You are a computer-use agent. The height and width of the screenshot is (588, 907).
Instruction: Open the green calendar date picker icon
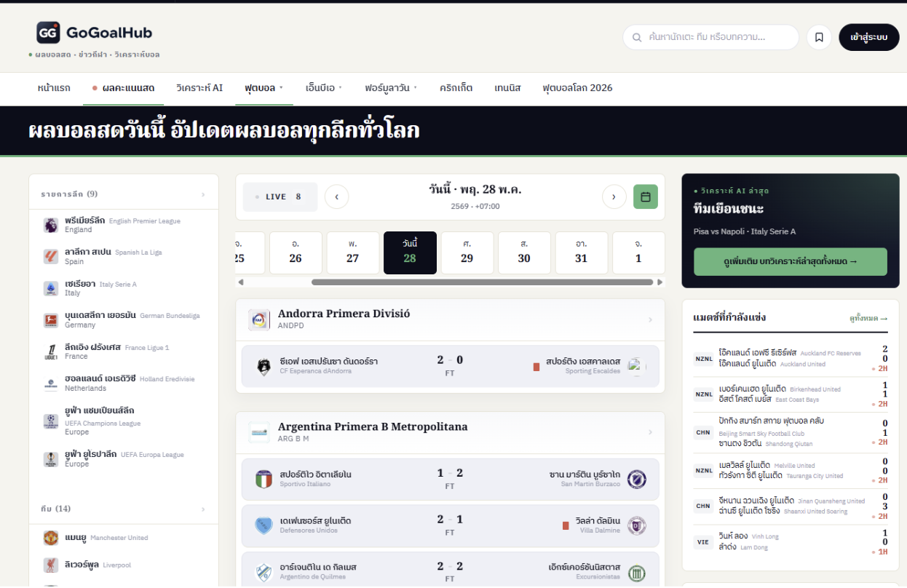(x=646, y=196)
